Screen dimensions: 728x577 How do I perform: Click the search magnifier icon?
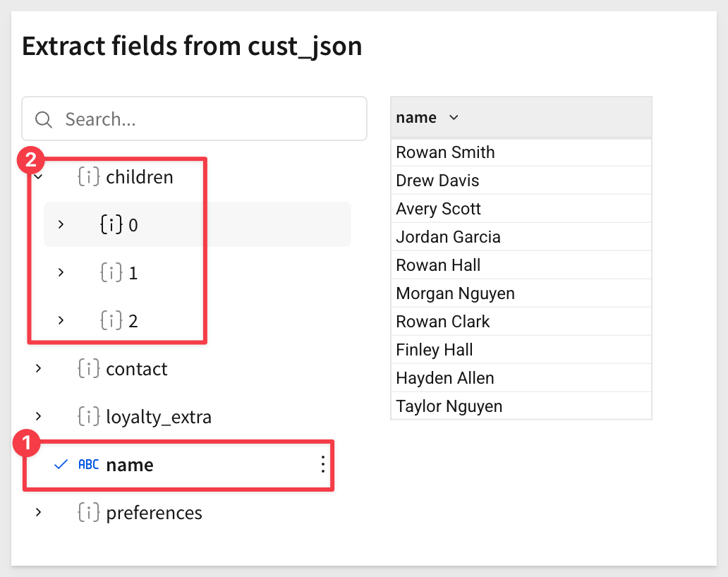[x=44, y=119]
